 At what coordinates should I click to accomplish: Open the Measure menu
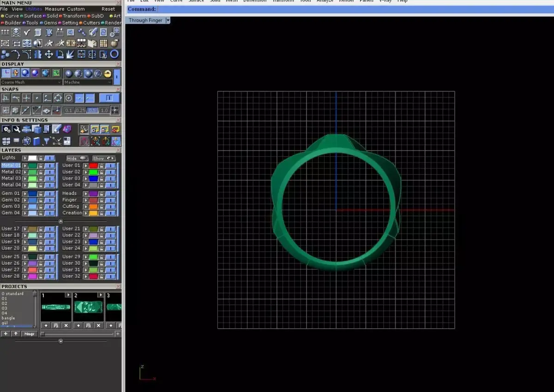point(54,9)
